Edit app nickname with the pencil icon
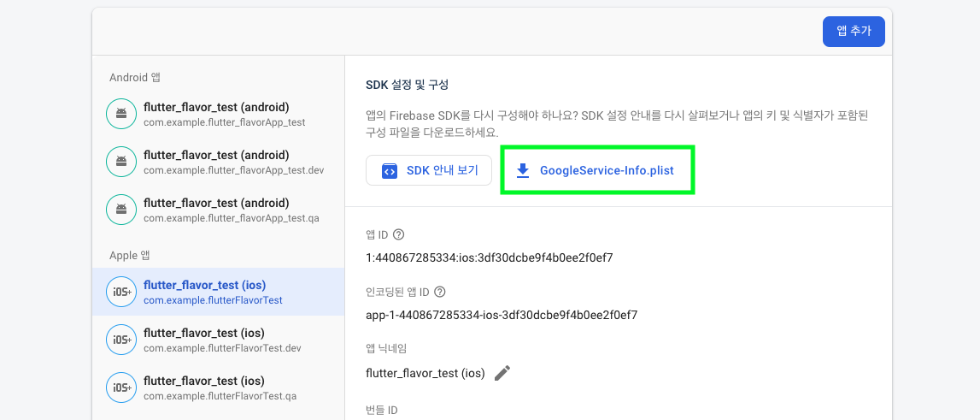 point(502,374)
